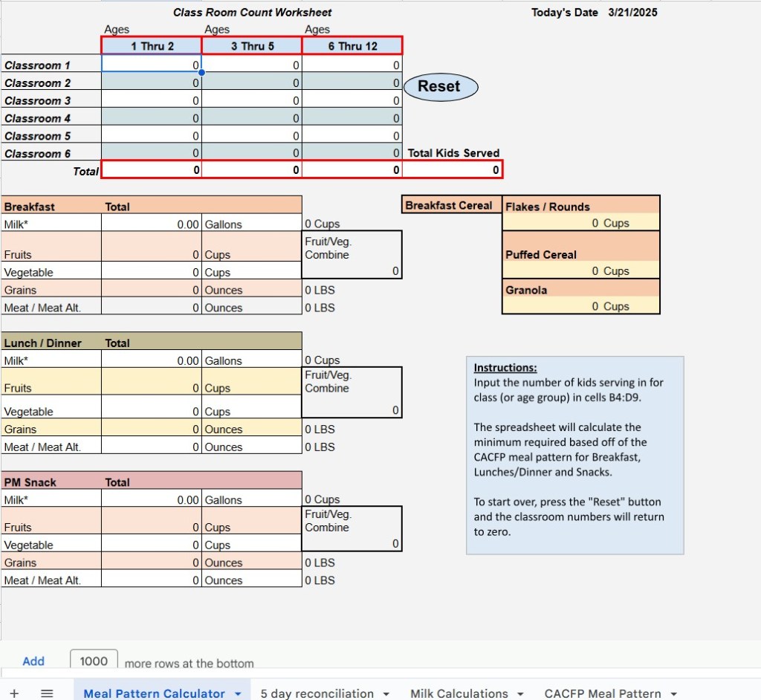Select Classroom 1 cell under 1 Thru 2
This screenshot has height=700, width=761.
152,65
